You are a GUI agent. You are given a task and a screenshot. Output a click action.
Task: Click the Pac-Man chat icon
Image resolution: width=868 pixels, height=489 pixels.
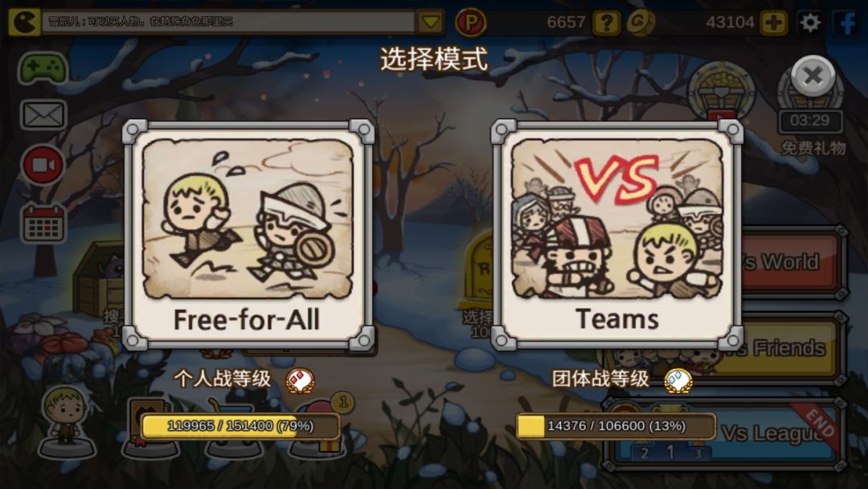pos(24,23)
